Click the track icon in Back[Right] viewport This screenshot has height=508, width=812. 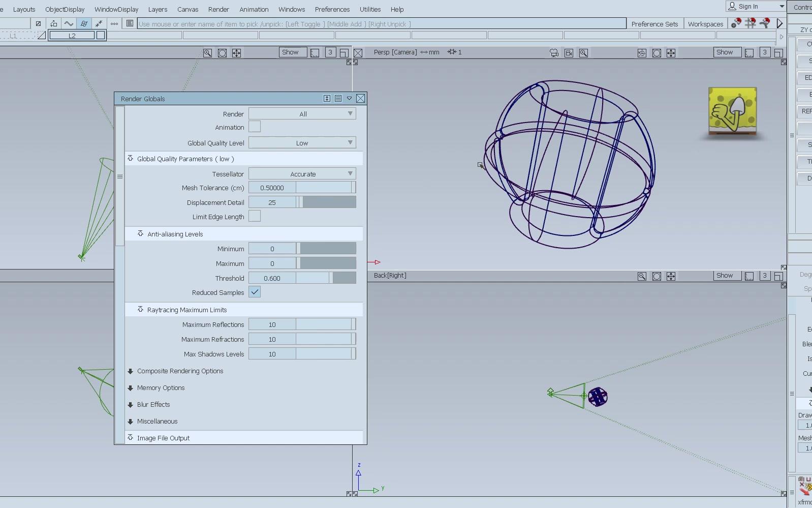(671, 276)
